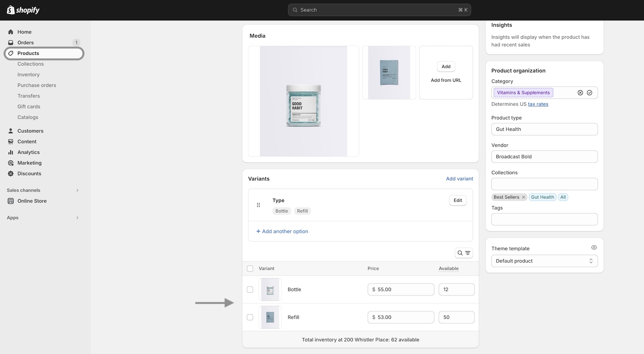Image resolution: width=644 pixels, height=354 pixels.
Task: Select all variants checkbox
Action: pos(250,269)
